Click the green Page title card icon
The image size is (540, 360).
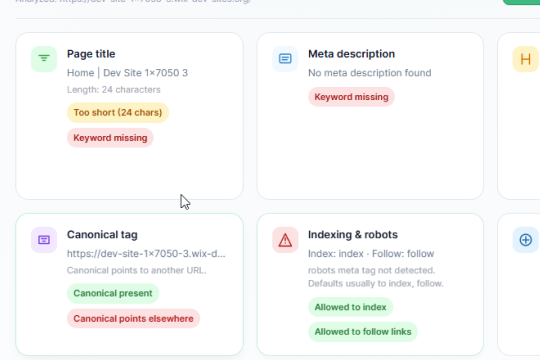tap(44, 59)
